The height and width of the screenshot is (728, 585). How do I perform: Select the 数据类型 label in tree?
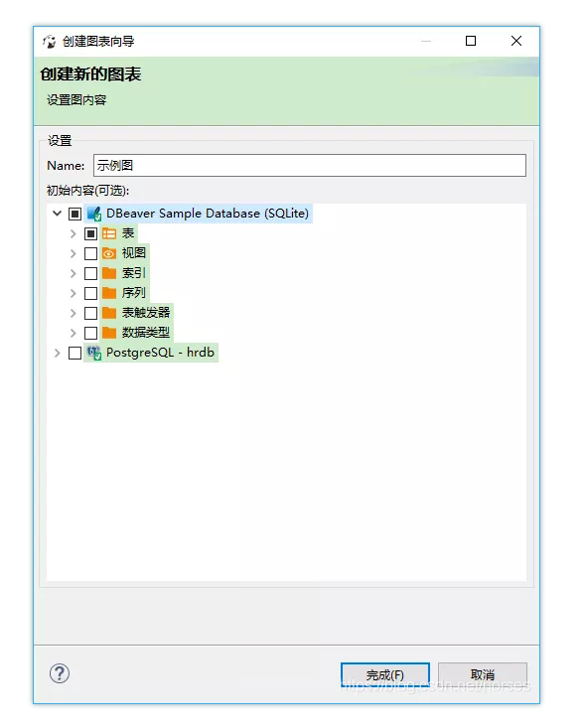[x=146, y=333]
